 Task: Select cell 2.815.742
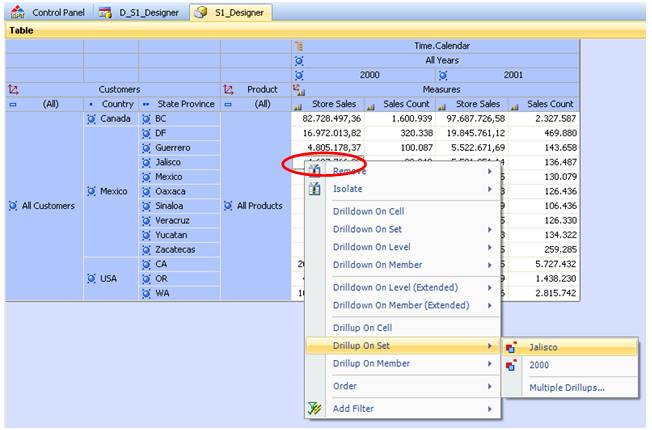[x=545, y=293]
